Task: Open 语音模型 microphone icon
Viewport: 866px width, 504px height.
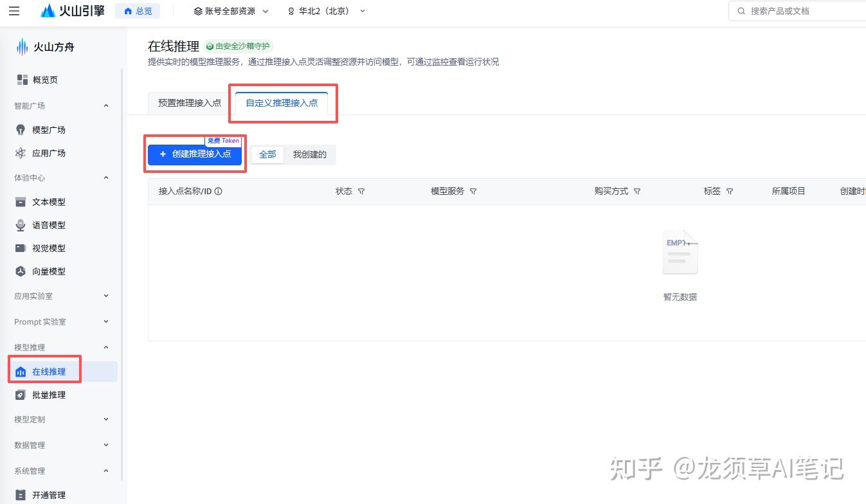Action: [x=21, y=225]
